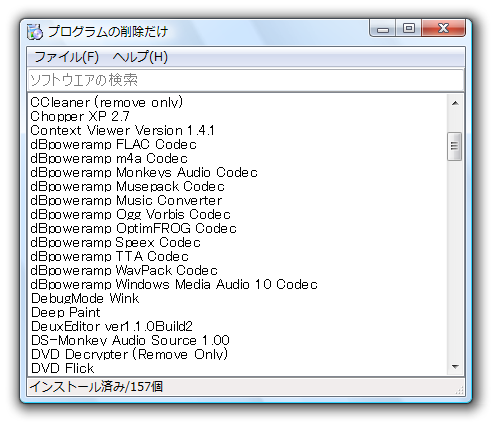
Task: Pick DeuxEditor ver1.1.0Build2
Action: tap(112, 326)
